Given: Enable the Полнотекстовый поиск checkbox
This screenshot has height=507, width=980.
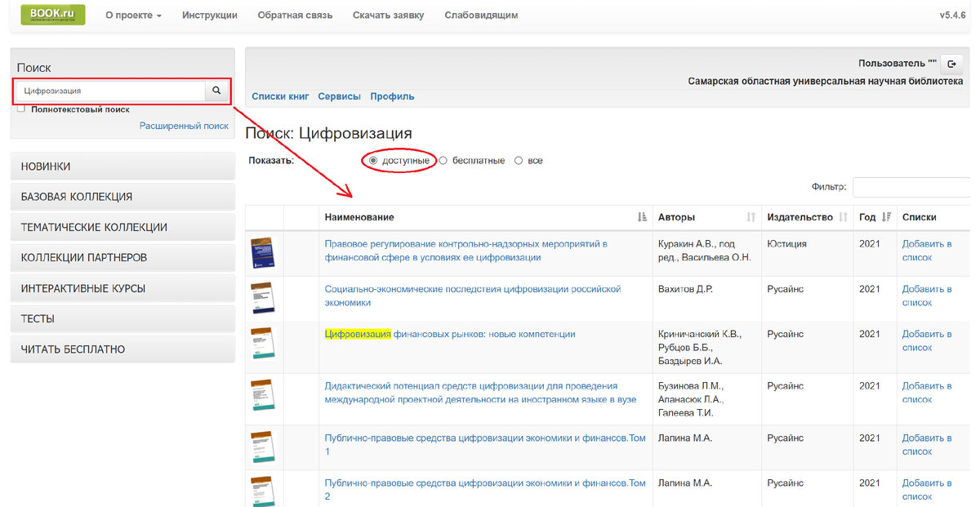Looking at the screenshot, I should tap(21, 109).
